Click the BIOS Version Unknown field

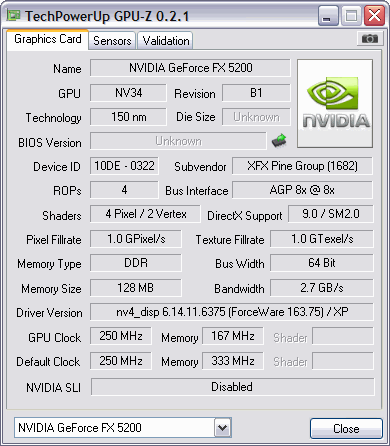(178, 141)
